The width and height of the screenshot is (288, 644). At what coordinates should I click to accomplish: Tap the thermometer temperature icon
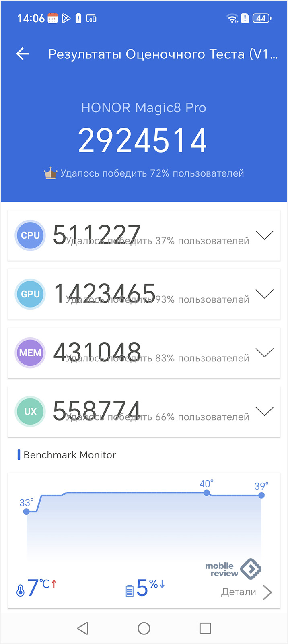coord(21,590)
